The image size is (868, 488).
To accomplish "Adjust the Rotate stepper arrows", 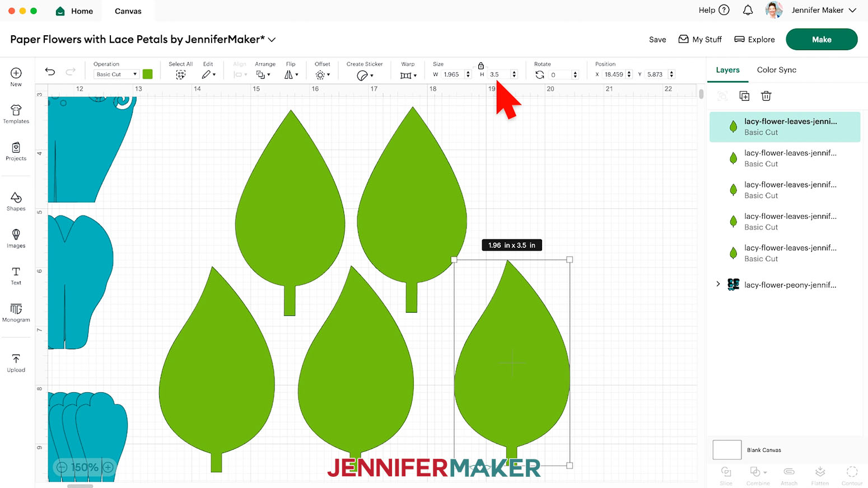I will pyautogui.click(x=575, y=74).
